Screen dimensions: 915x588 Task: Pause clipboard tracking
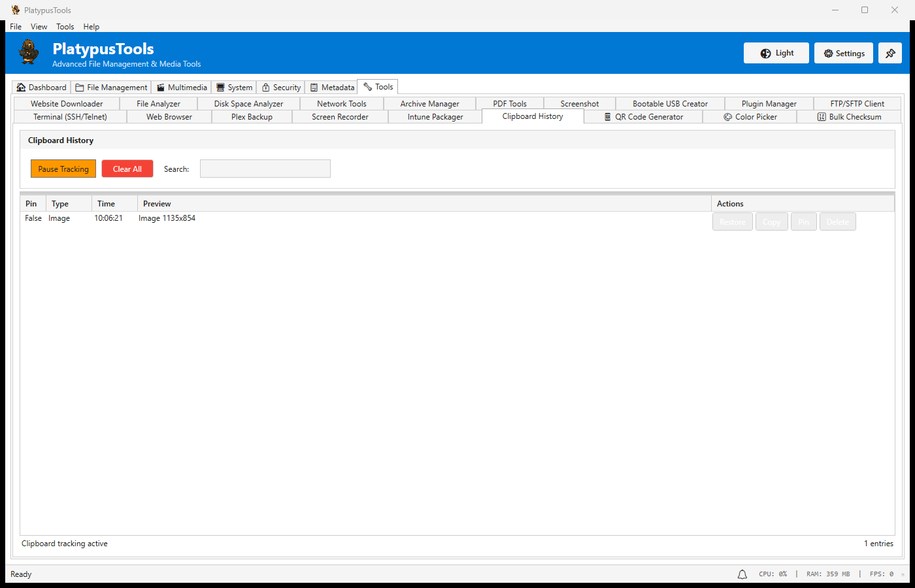coord(63,169)
